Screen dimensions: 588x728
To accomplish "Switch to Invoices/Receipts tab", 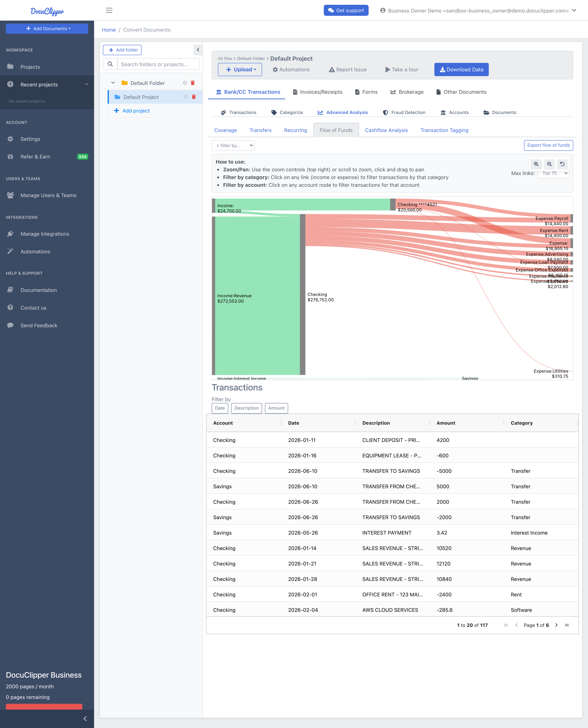I will click(x=318, y=92).
